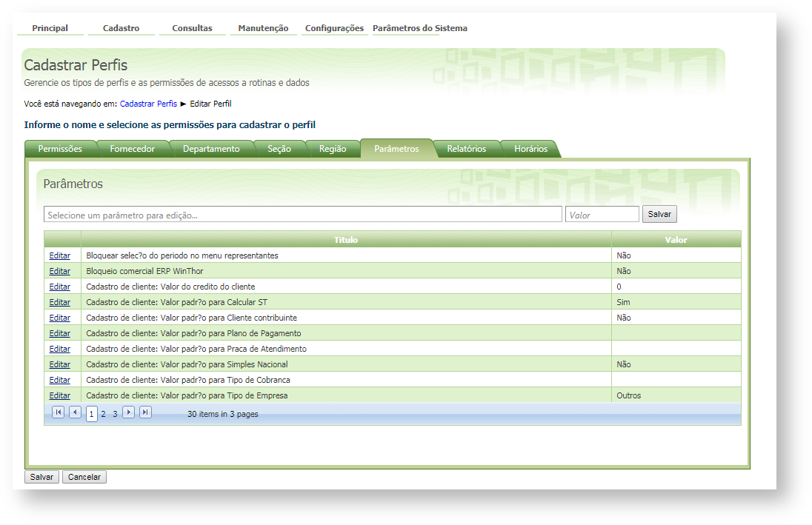Open the Região tab
The height and width of the screenshot is (525, 812).
[x=333, y=148]
